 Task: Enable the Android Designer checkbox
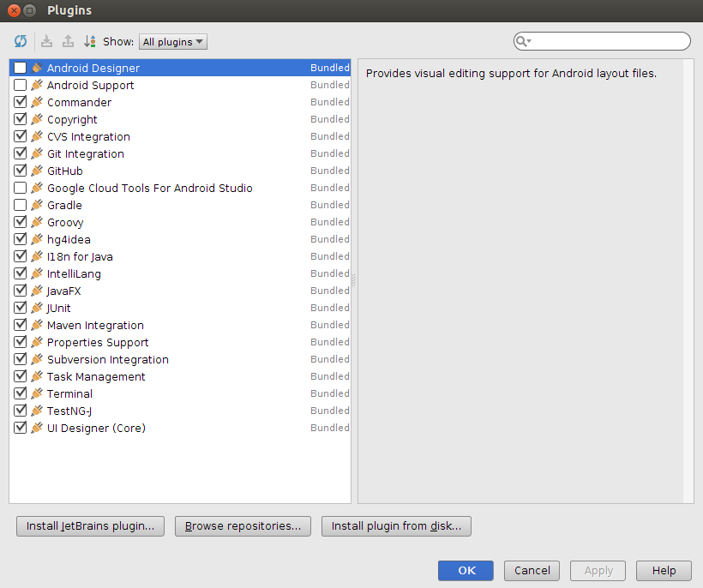[21, 68]
